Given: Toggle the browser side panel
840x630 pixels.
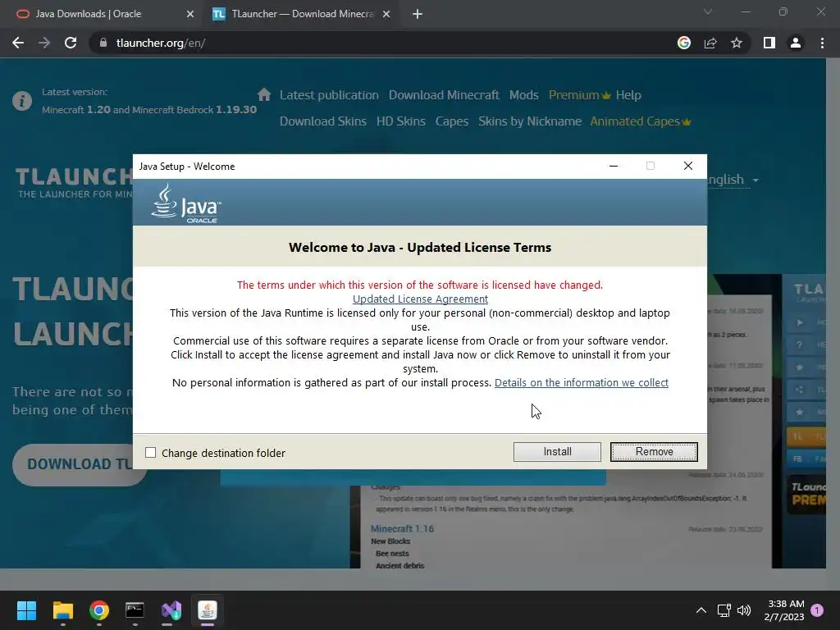Looking at the screenshot, I should 769,43.
